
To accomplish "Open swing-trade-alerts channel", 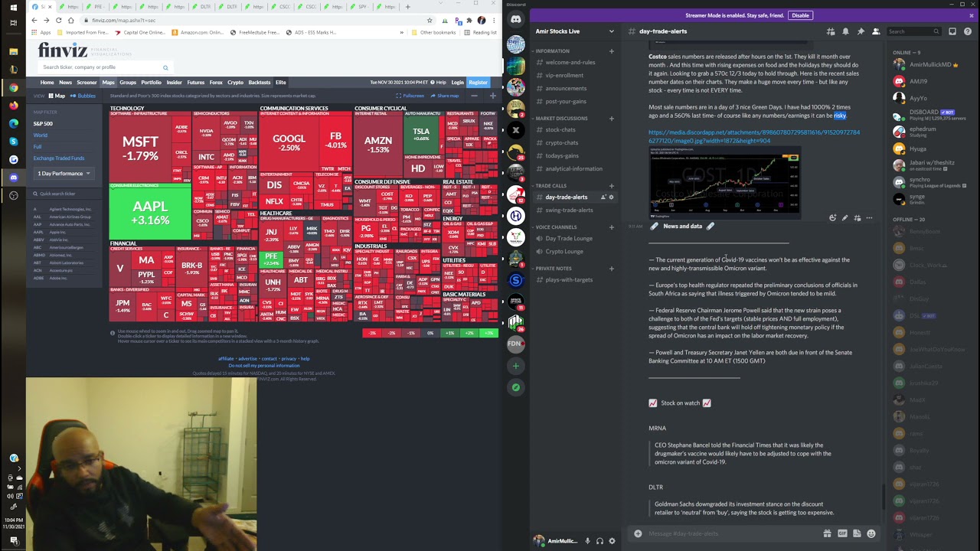I will tap(569, 210).
